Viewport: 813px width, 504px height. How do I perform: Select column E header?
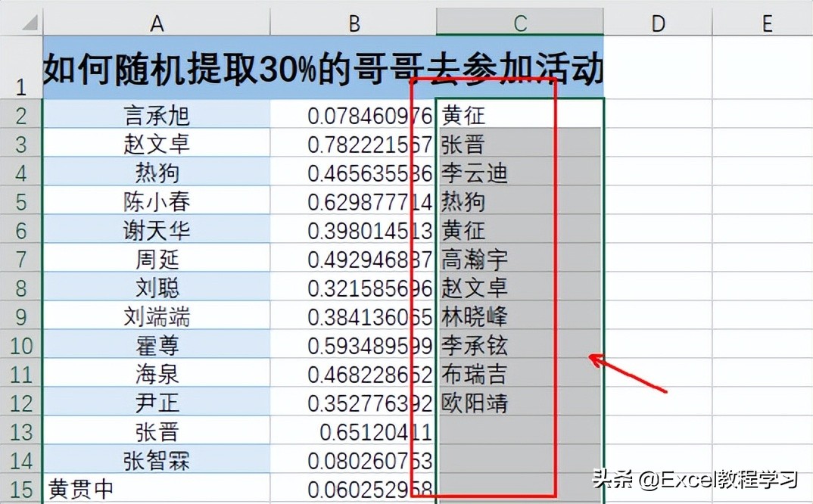pos(762,23)
